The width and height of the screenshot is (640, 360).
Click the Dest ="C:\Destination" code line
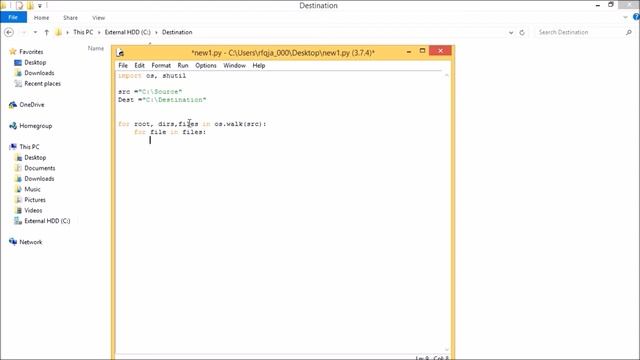tap(162, 100)
